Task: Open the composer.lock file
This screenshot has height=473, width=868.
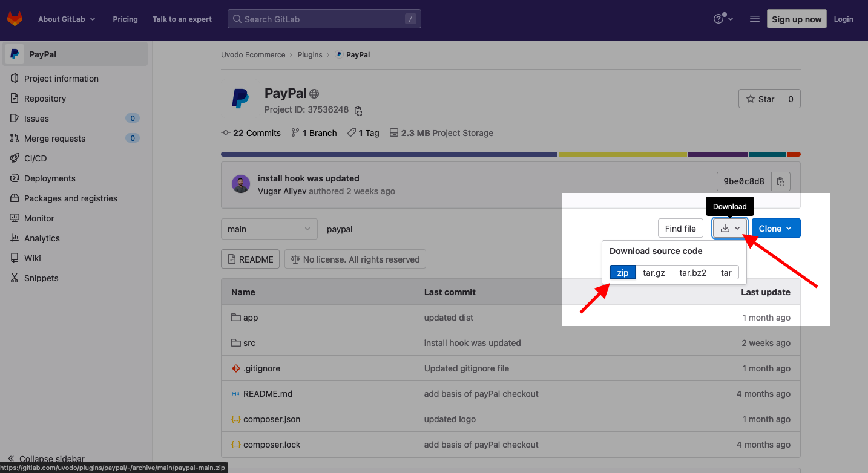Action: click(x=272, y=445)
